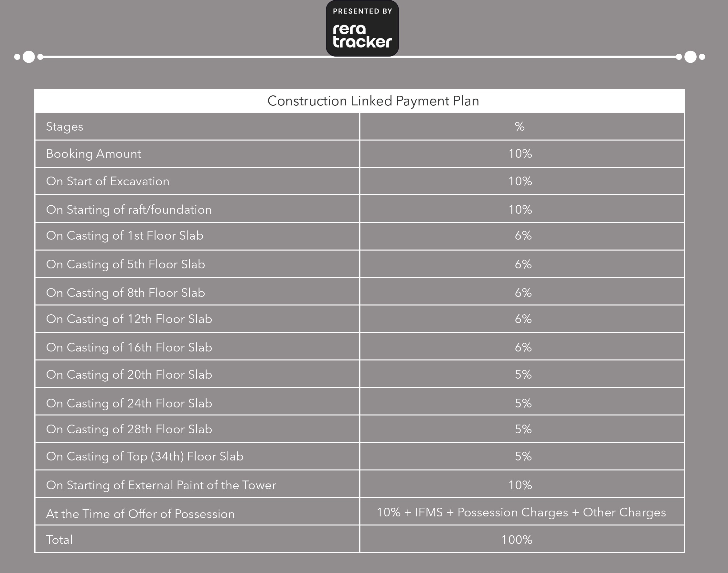The height and width of the screenshot is (573, 728).
Task: Click the Total row label
Action: (59, 540)
